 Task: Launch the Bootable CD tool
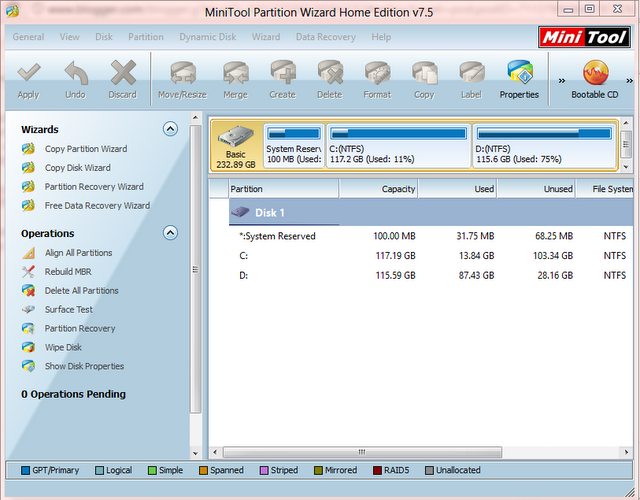(x=595, y=80)
